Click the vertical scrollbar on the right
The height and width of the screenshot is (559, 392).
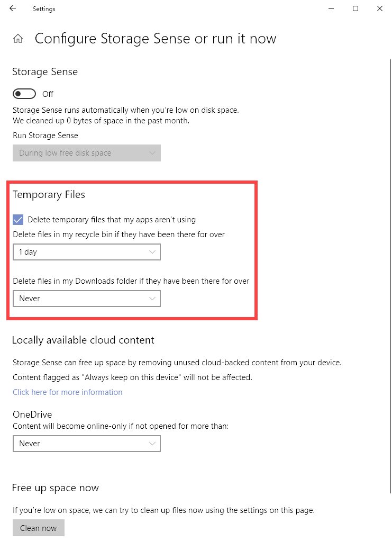click(390, 276)
